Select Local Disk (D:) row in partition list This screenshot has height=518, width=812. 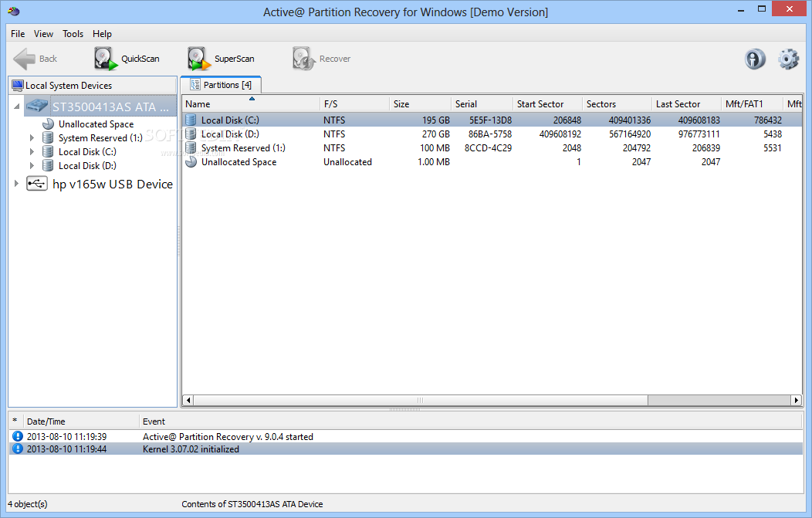click(x=492, y=134)
